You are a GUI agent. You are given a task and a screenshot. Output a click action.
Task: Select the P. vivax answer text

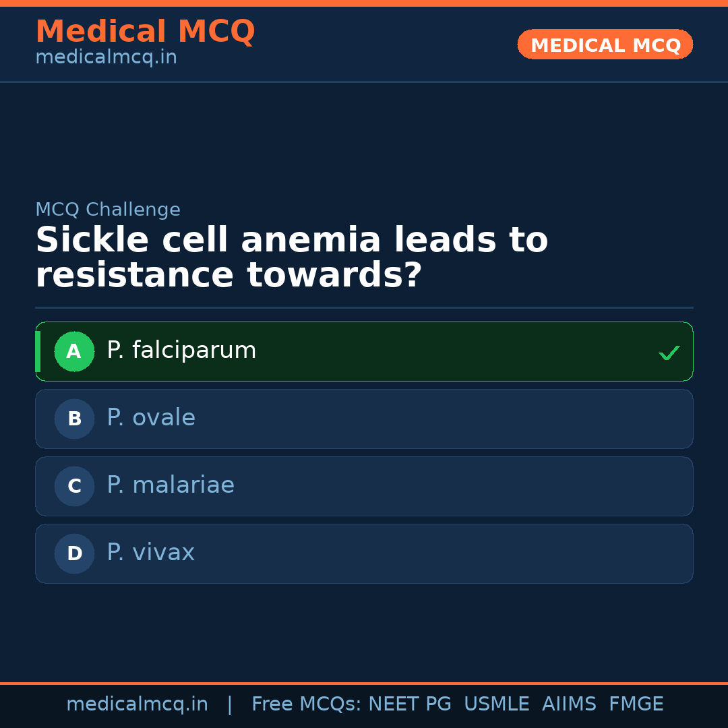coord(150,553)
